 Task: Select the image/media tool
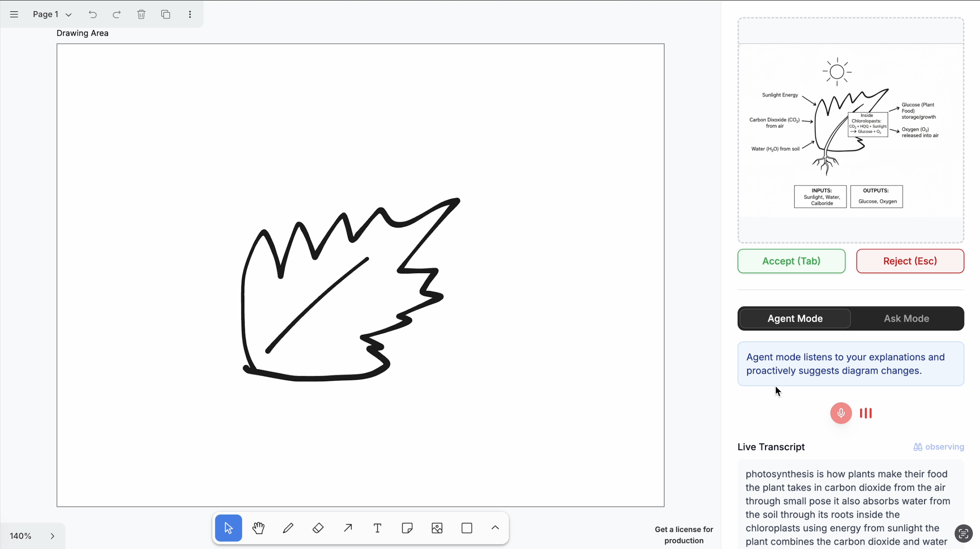tap(437, 528)
